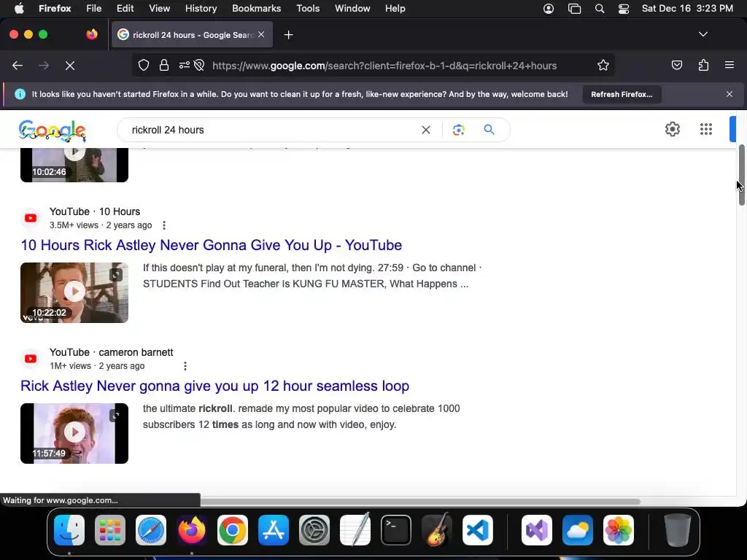Image resolution: width=747 pixels, height=560 pixels.
Task: Clear the search query with X
Action: (x=426, y=130)
